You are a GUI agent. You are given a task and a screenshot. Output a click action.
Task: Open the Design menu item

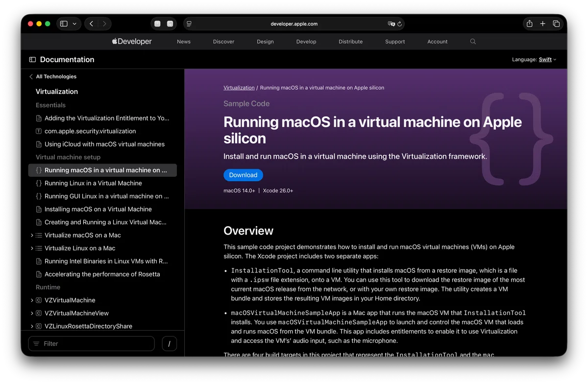click(x=265, y=42)
